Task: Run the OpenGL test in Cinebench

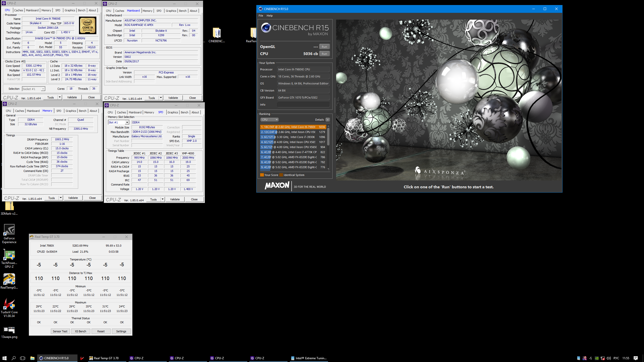Action: pos(324,47)
